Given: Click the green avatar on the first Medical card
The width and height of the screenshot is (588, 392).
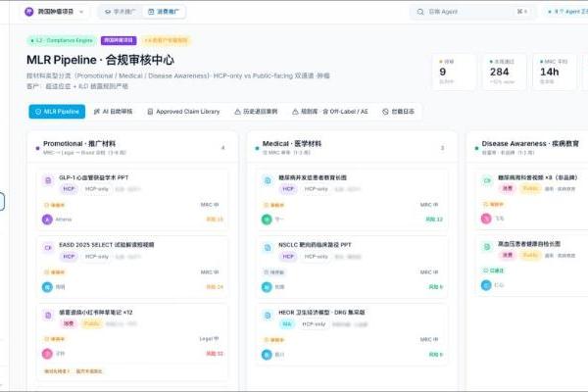Looking at the screenshot, I should (267, 220).
